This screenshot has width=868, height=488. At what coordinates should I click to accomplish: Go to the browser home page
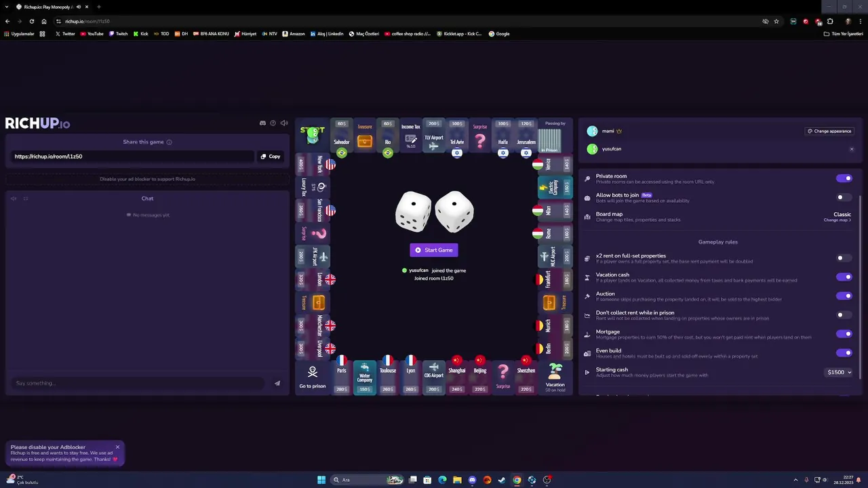tap(44, 21)
